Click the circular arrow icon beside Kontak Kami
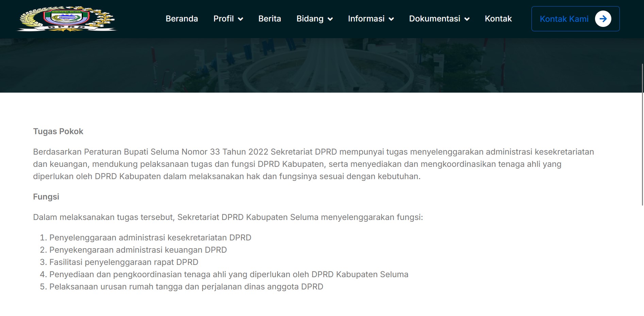The image size is (644, 316). 603,19
